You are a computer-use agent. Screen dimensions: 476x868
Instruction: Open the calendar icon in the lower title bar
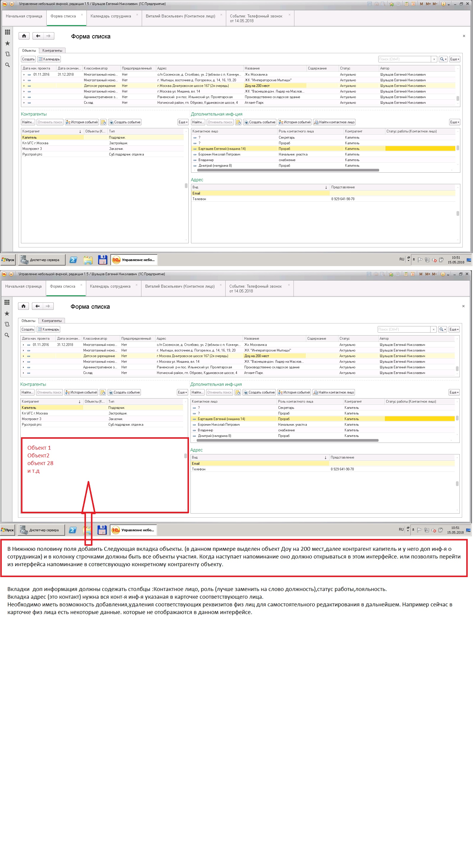pos(413,274)
